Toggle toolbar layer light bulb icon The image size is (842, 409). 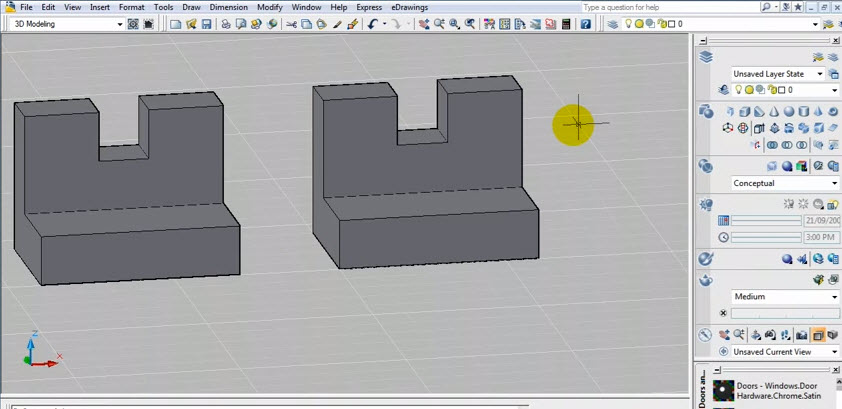(628, 24)
